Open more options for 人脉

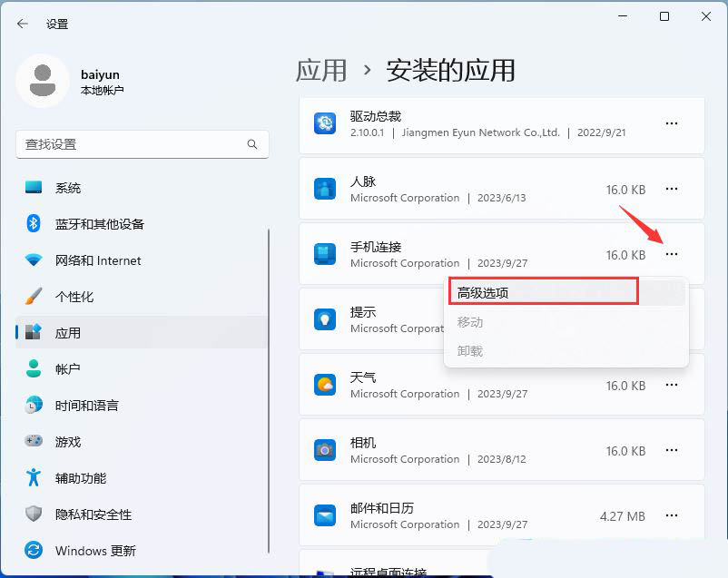671,189
